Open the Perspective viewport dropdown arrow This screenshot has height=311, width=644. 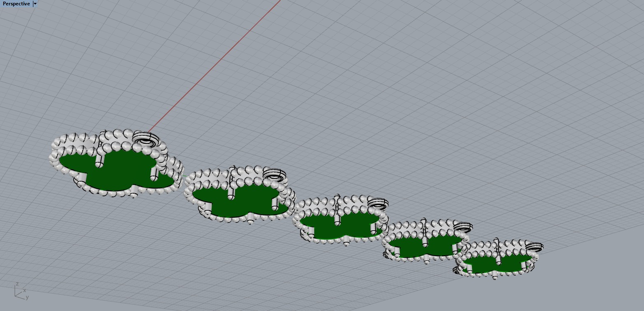[x=35, y=4]
